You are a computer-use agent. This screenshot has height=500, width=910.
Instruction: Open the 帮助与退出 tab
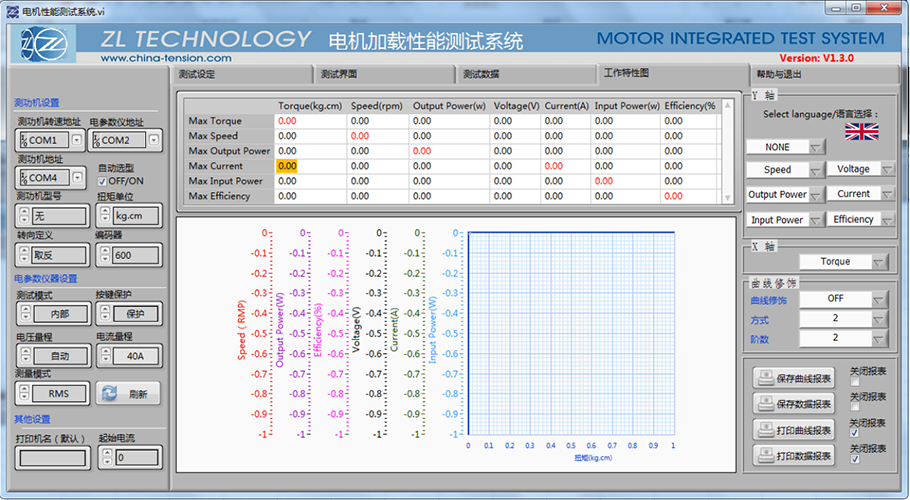click(778, 74)
